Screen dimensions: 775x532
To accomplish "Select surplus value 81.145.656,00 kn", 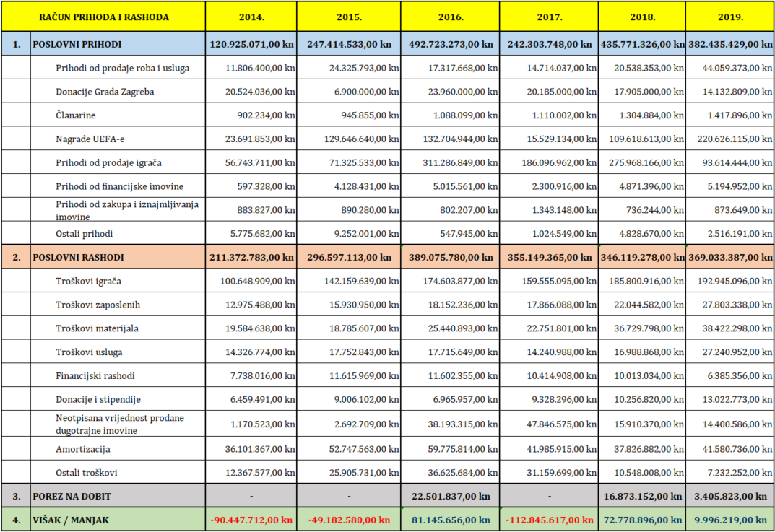I will (x=451, y=520).
